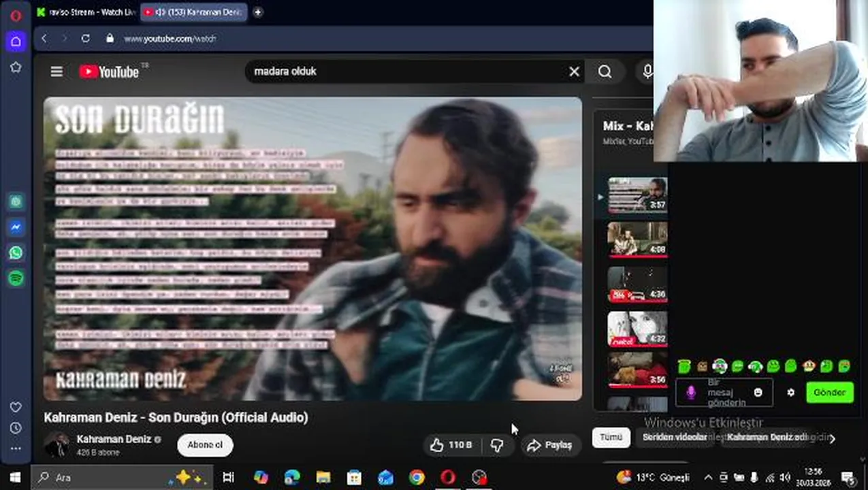Click the search magnifier button
868x490 pixels.
(605, 71)
